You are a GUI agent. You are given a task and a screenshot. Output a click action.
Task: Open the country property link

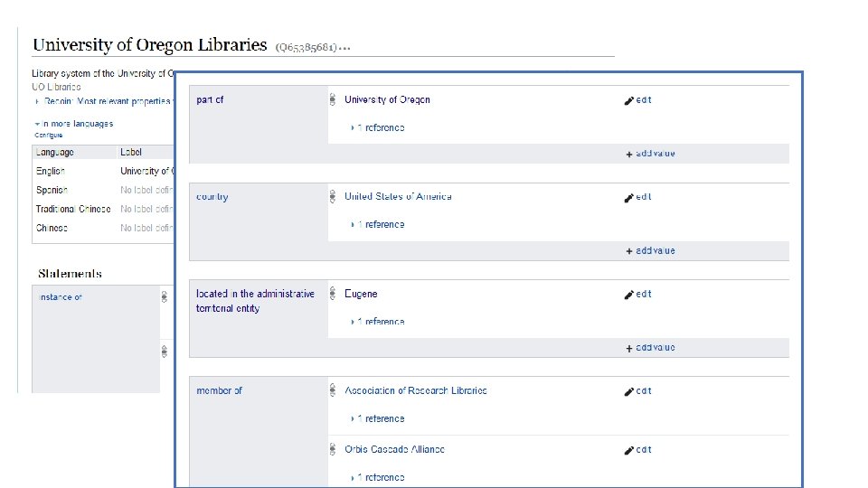click(212, 197)
